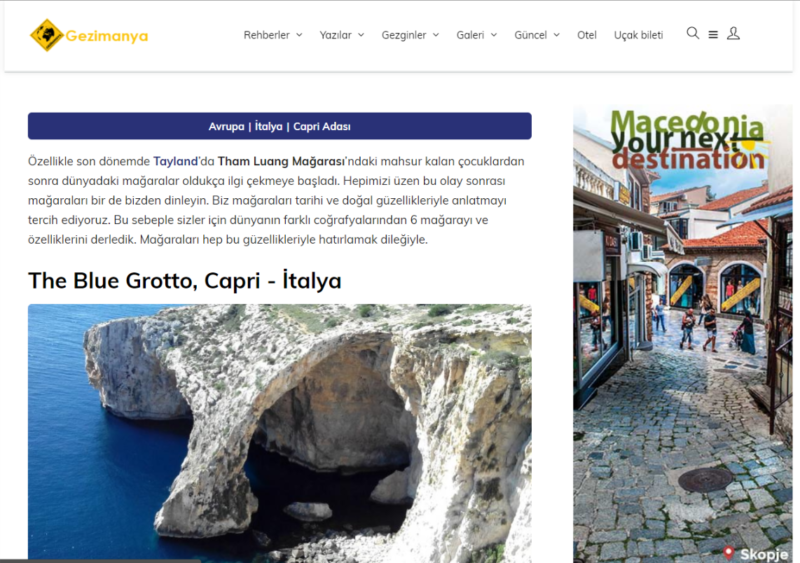Click the Skopje label on the ad

click(764, 554)
